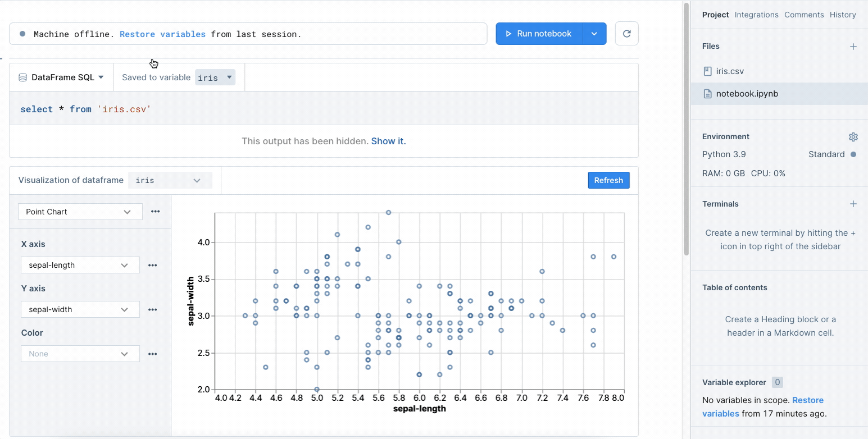868x439 pixels.
Task: Open the Point Chart type dropdown
Action: (x=80, y=212)
